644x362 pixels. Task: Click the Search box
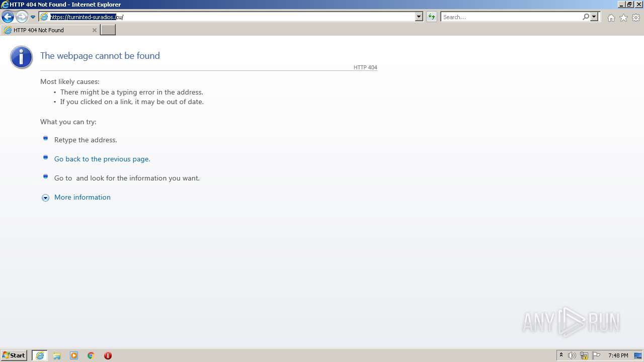click(x=511, y=17)
